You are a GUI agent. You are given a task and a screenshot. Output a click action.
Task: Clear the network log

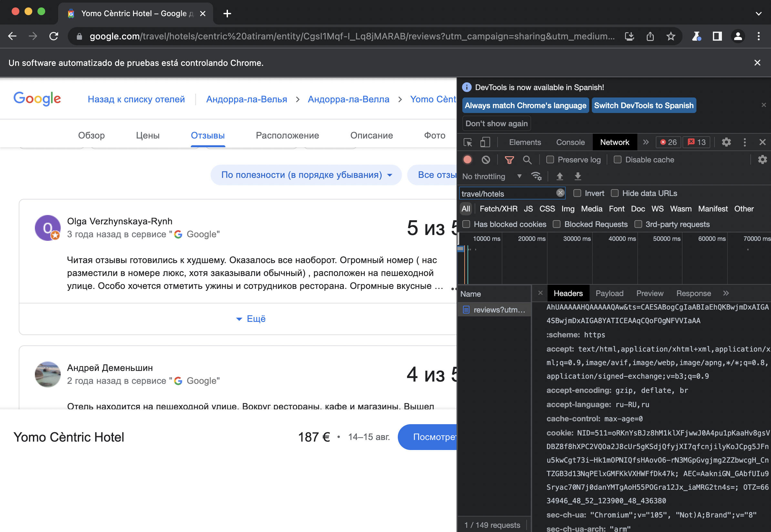click(x=486, y=160)
